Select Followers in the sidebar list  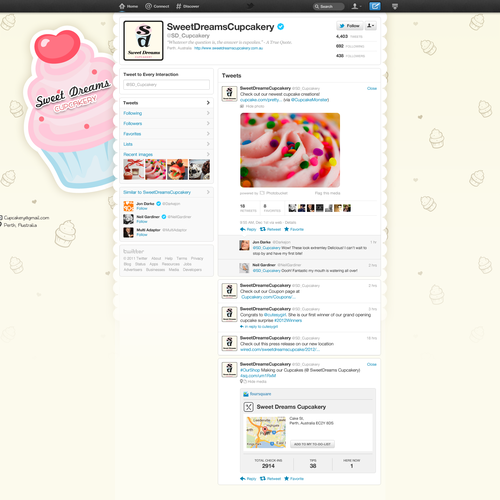[166, 123]
